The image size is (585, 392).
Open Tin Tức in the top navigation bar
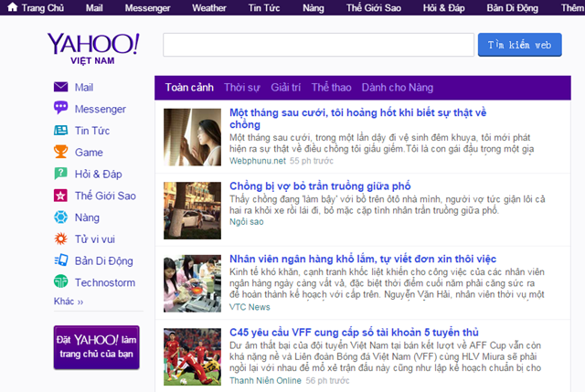click(264, 8)
